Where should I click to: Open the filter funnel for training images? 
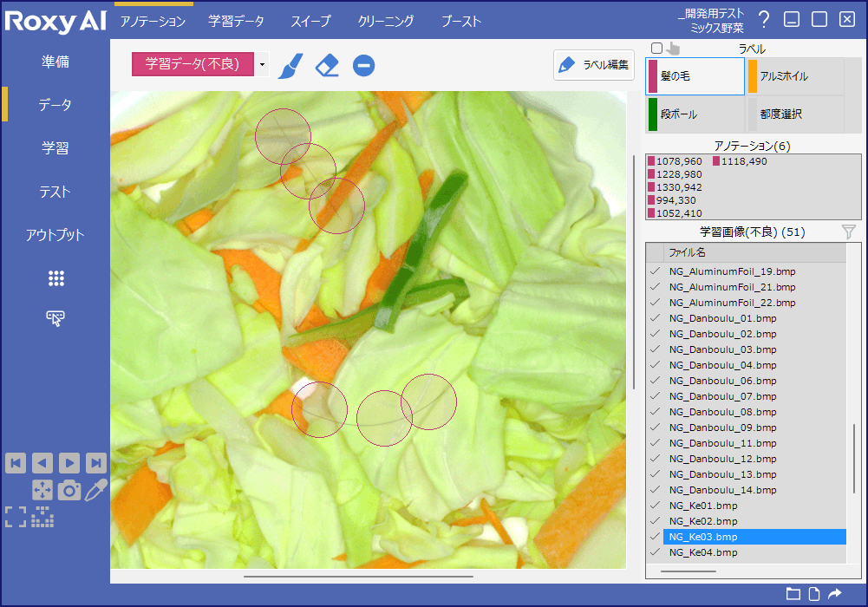[x=849, y=232]
